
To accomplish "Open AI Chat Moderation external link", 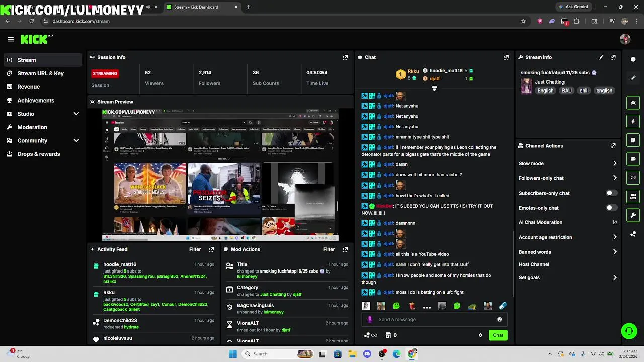I will 614,222.
